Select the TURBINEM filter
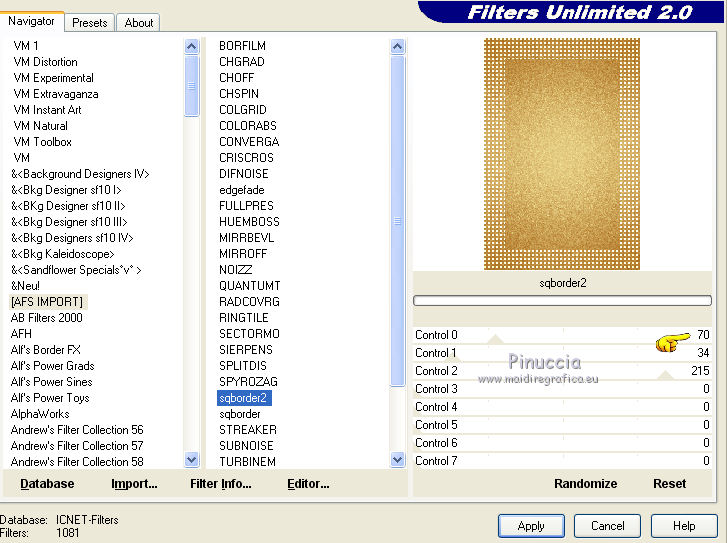 click(247, 462)
